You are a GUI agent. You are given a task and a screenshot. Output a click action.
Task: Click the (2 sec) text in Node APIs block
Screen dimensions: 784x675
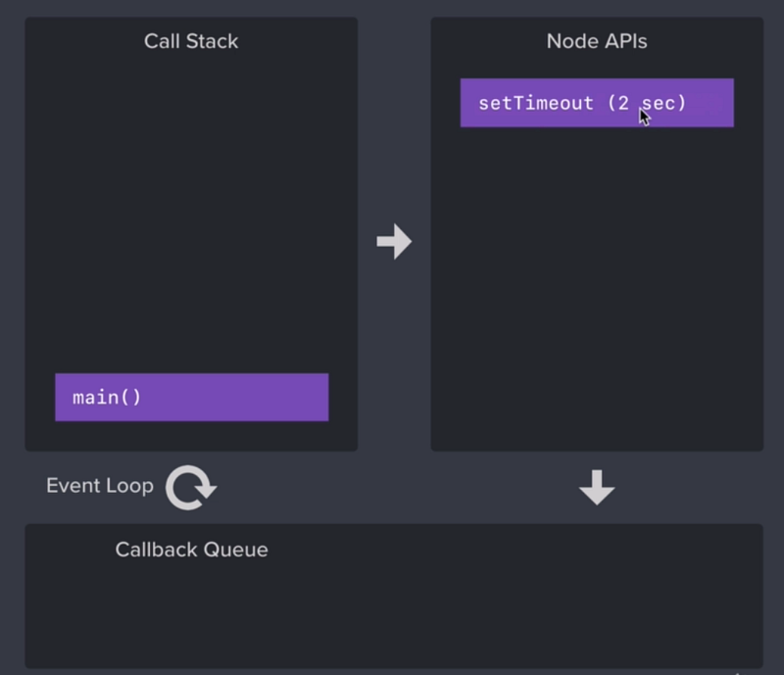(x=647, y=104)
